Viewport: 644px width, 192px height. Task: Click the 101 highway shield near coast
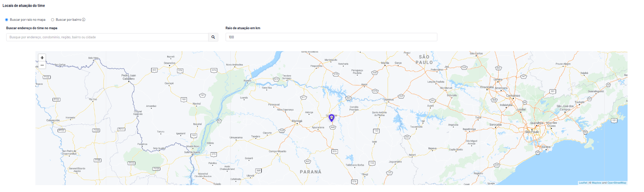pos(614,120)
